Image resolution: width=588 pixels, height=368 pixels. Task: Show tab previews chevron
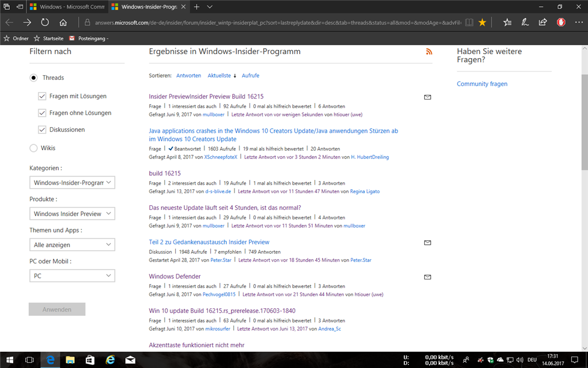(x=210, y=7)
